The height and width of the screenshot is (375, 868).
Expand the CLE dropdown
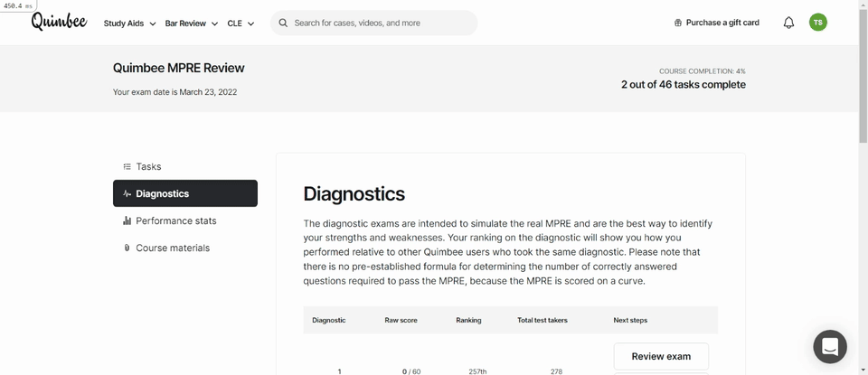click(x=241, y=23)
